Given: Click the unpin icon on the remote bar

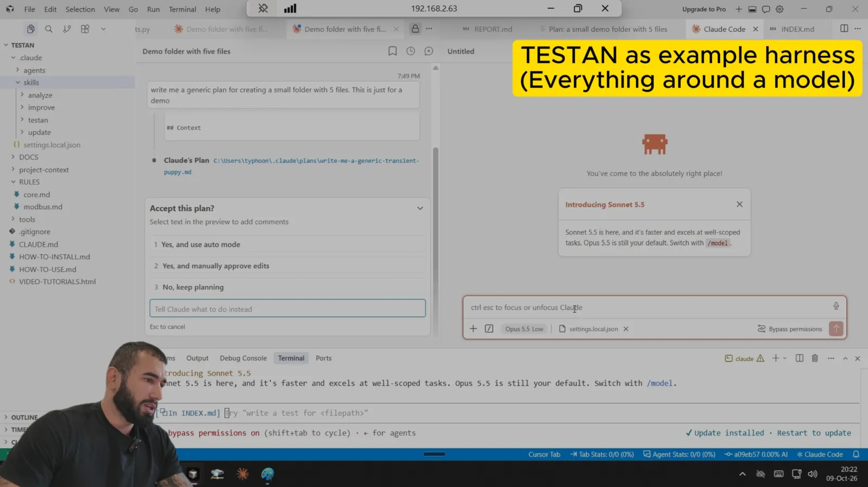Looking at the screenshot, I should coord(263,8).
